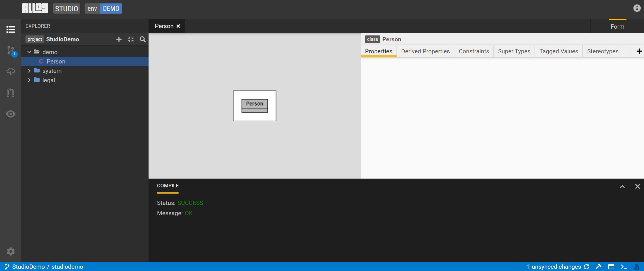Switch to the Tagged Values tab

559,51
